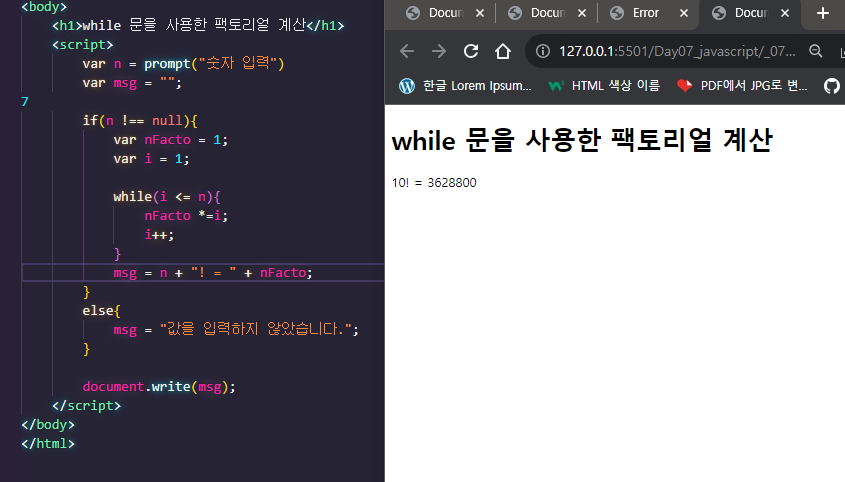
Task: Click the document.write(msg); line
Action: click(159, 387)
